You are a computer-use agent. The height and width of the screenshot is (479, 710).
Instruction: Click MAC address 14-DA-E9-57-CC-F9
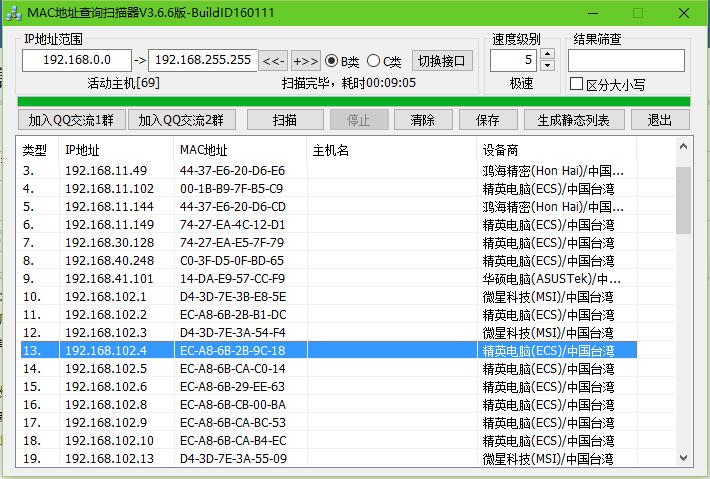(x=232, y=279)
